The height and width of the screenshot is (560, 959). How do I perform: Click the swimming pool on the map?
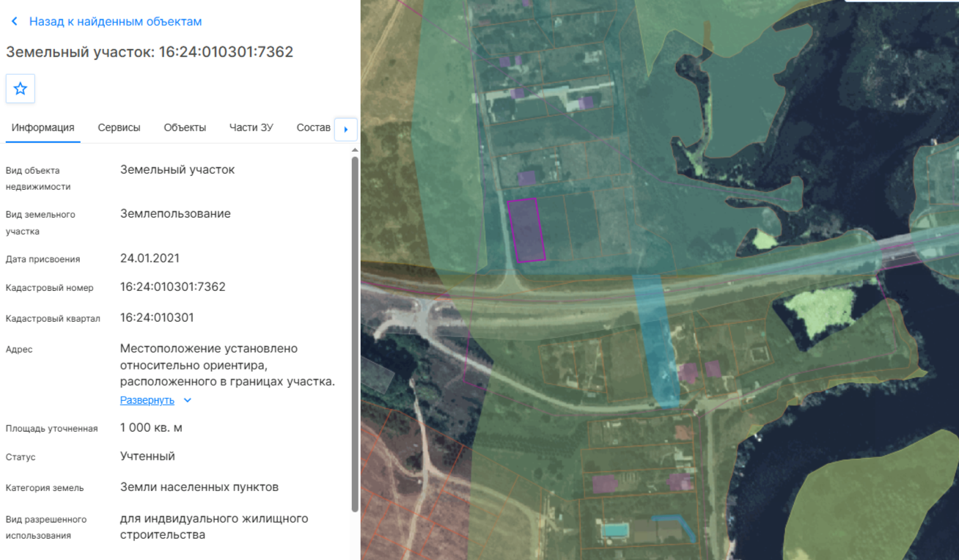614,529
